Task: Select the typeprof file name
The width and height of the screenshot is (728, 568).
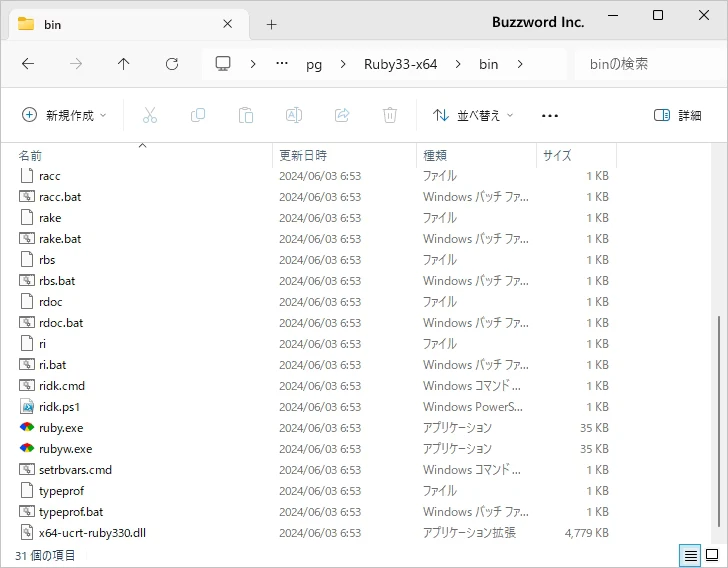Action: click(x=61, y=491)
